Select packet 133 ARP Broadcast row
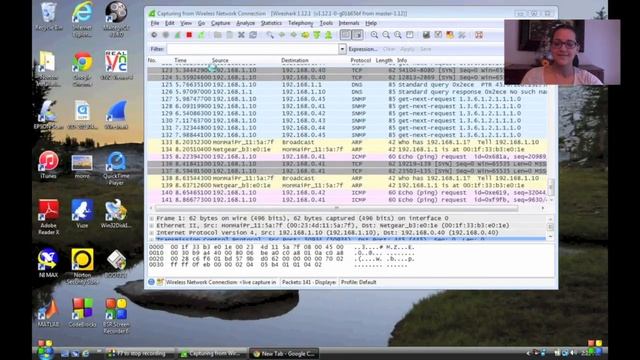This screenshot has width=640, height=360. click(x=347, y=142)
